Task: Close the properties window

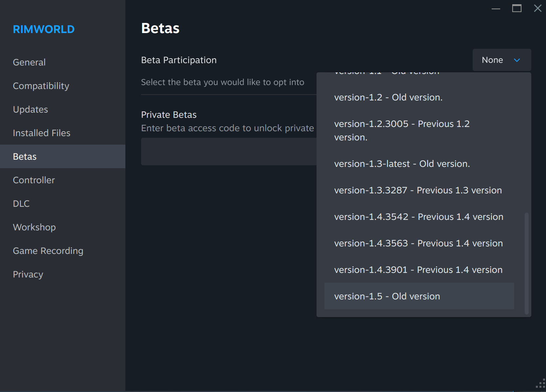Action: [x=537, y=9]
